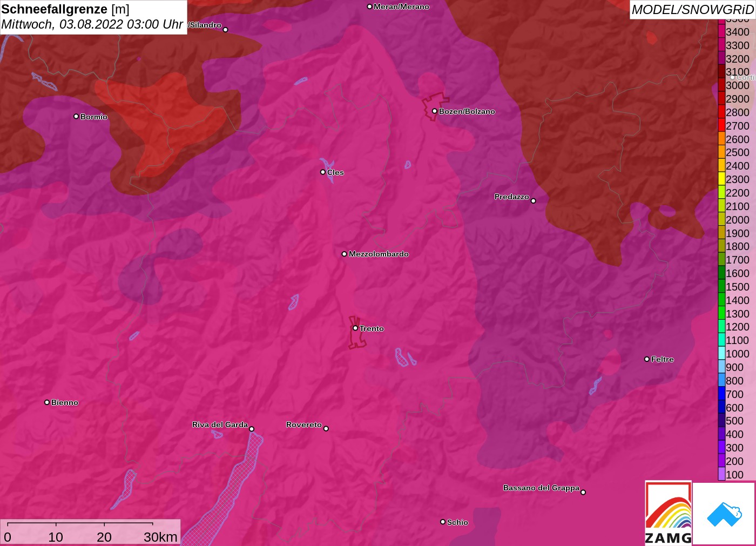Click the date Mittwoch, 03.08.2022 03:00 Uhr
The width and height of the screenshot is (756, 546).
pyautogui.click(x=92, y=24)
